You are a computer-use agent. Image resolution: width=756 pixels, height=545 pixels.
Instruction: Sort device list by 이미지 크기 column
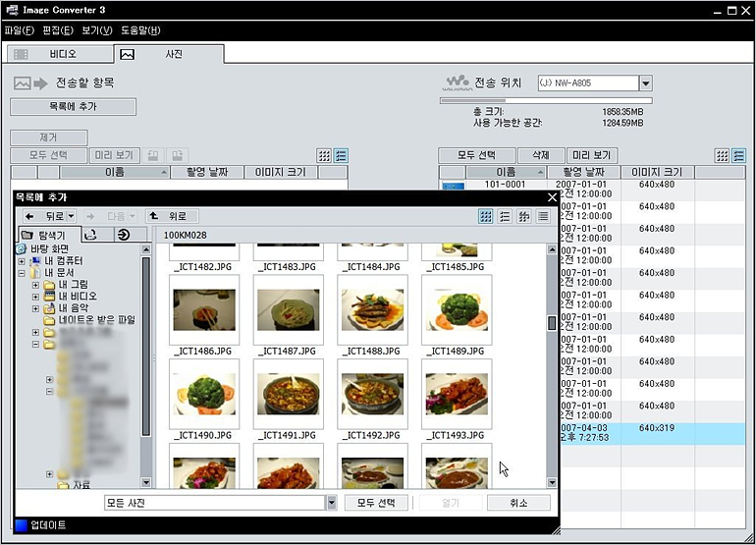[657, 172]
